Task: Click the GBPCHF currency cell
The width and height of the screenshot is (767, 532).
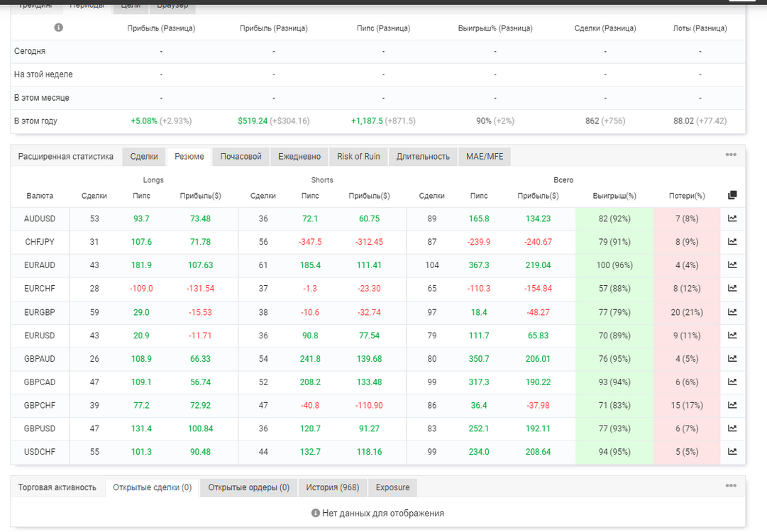Action: [x=40, y=405]
